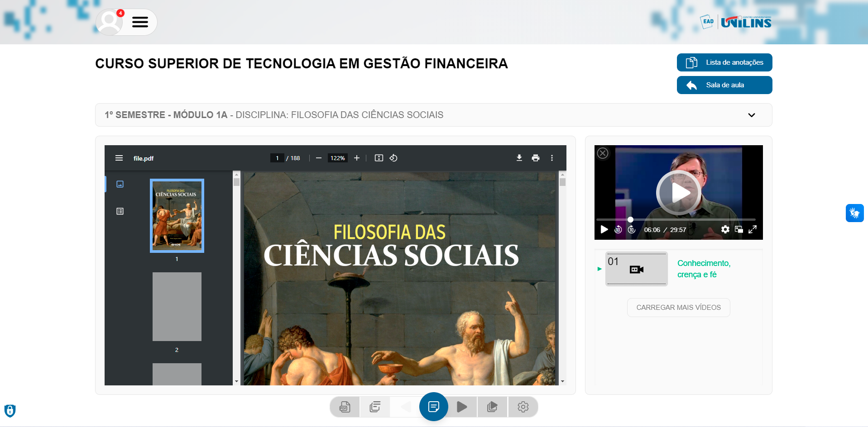
Task: Open the Lista de anotações panel
Action: point(724,62)
